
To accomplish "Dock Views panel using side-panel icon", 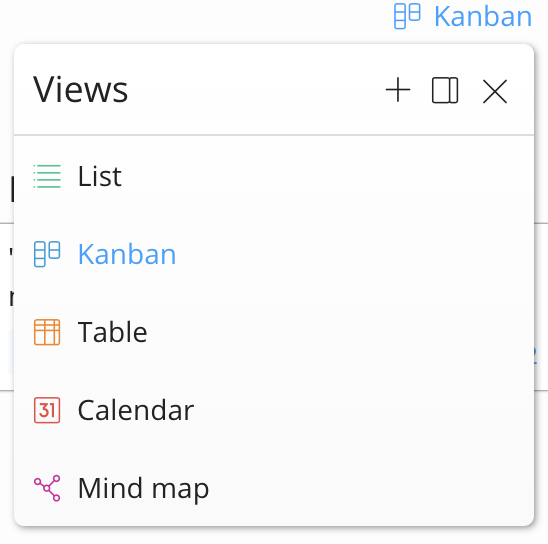I will (x=445, y=90).
